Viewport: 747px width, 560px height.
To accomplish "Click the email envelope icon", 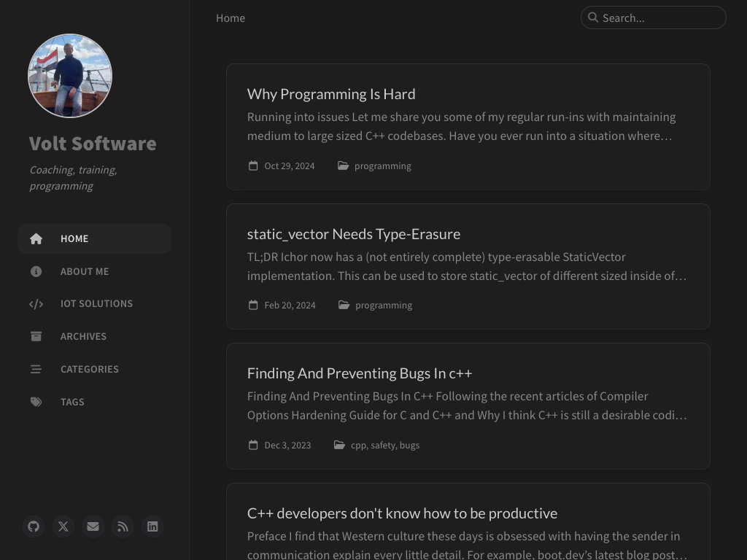I will 93,526.
